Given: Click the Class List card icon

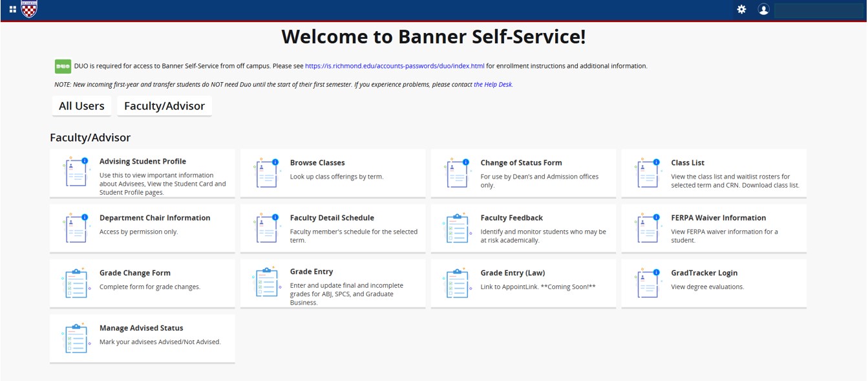Looking at the screenshot, I should pyautogui.click(x=648, y=173).
